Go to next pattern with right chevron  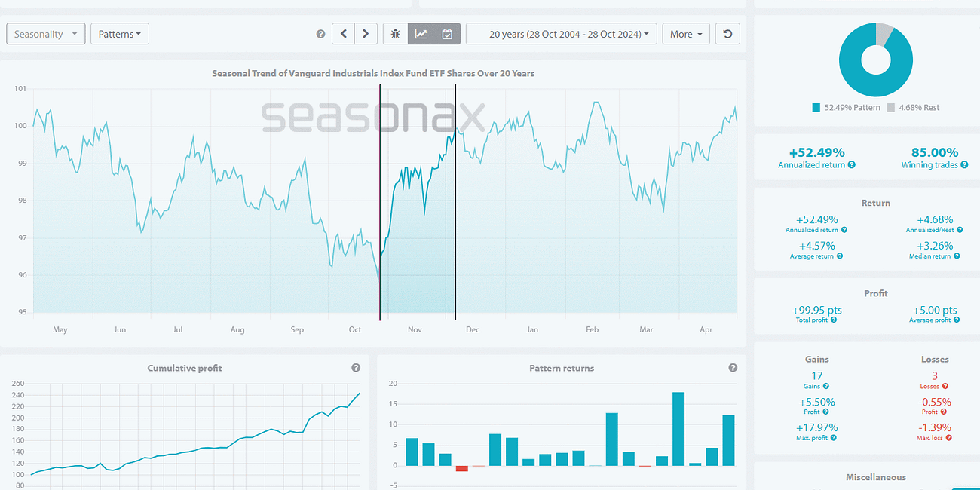click(x=366, y=34)
